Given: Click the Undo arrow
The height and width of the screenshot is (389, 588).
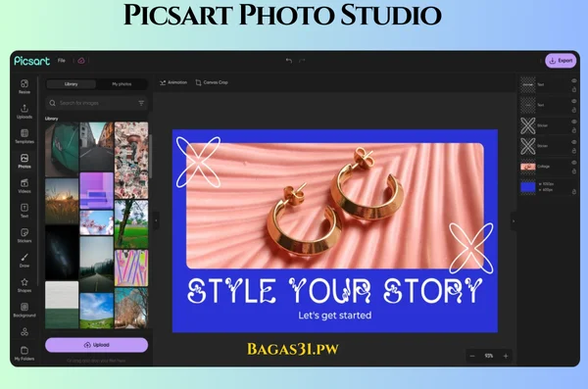Looking at the screenshot, I should point(289,61).
